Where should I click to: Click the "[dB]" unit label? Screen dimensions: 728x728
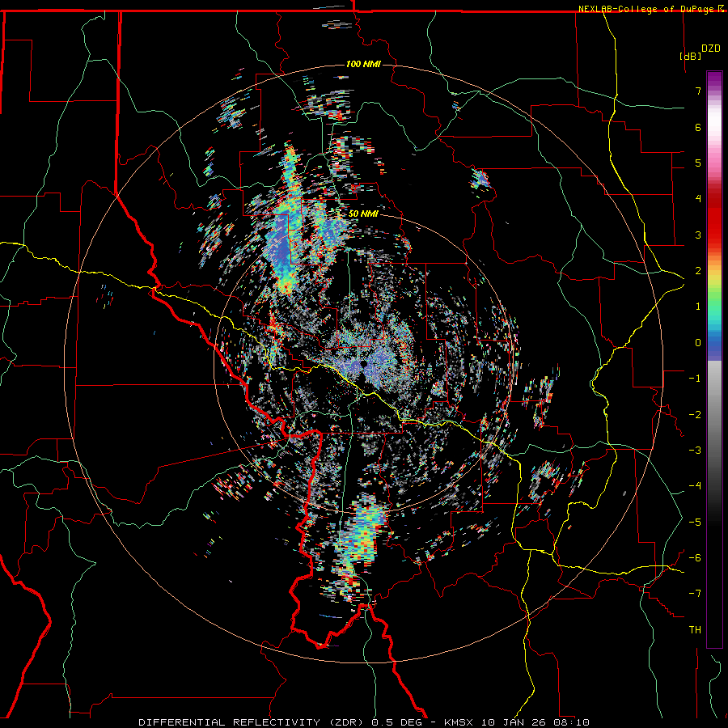coord(691,57)
